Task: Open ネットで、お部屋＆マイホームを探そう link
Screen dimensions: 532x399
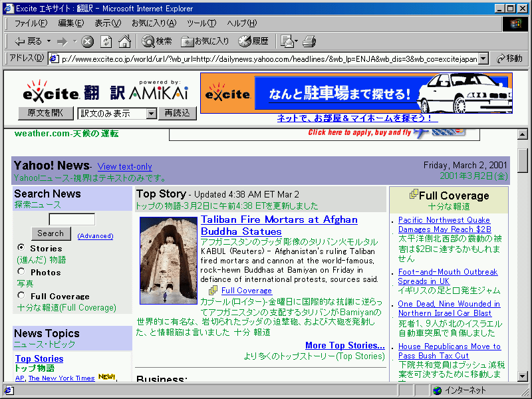Action: 357,118
